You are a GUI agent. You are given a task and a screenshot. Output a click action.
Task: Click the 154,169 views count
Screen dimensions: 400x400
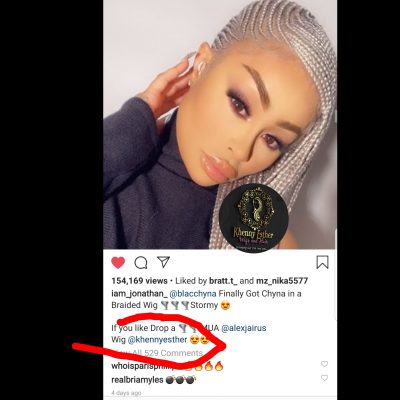(x=139, y=281)
